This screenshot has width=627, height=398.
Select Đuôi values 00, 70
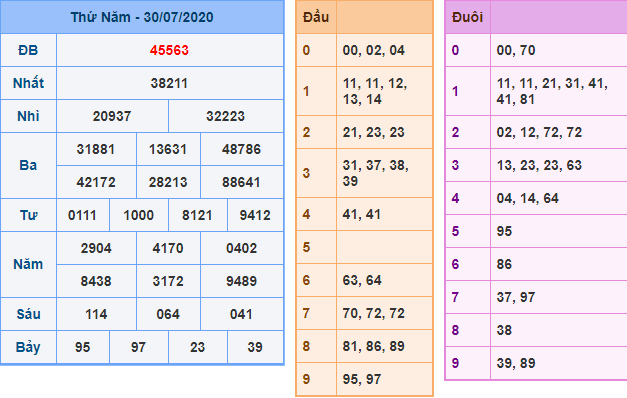[x=516, y=50]
